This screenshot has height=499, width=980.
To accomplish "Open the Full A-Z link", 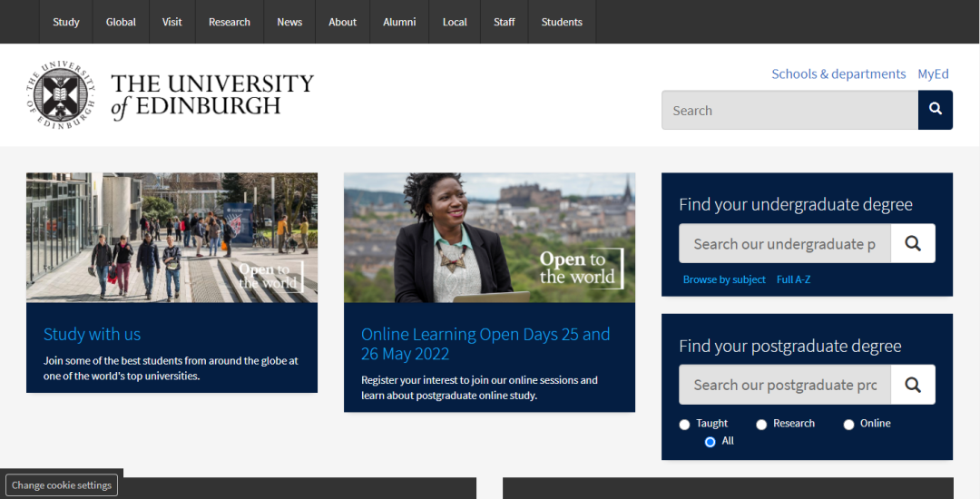I will tap(793, 279).
